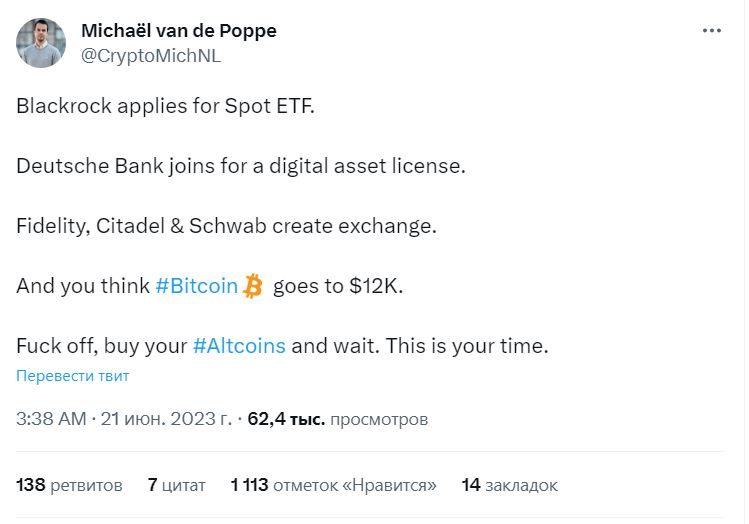Screen dimensions: 749x524
Task: Click the text 'goes to $12K.'
Action: [337, 287]
